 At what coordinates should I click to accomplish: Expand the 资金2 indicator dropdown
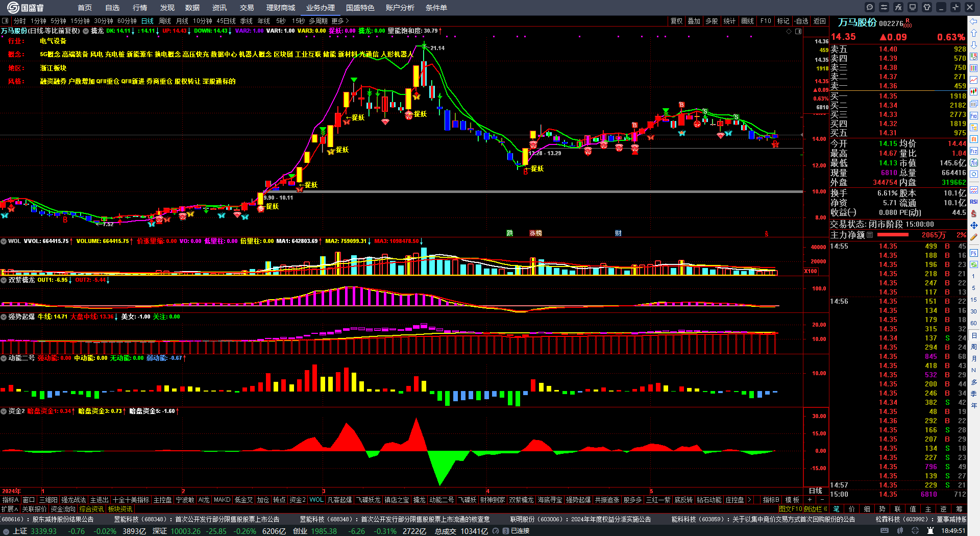coord(4,411)
